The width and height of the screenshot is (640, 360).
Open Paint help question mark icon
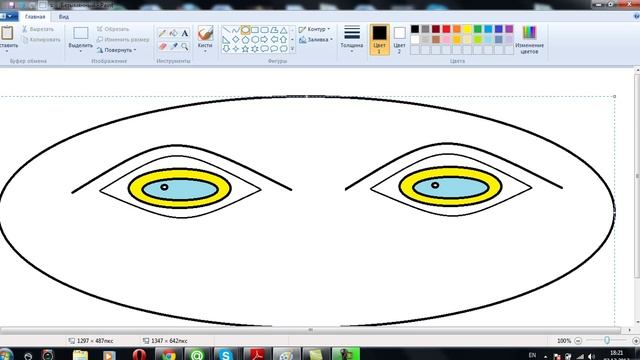pyautogui.click(x=636, y=17)
